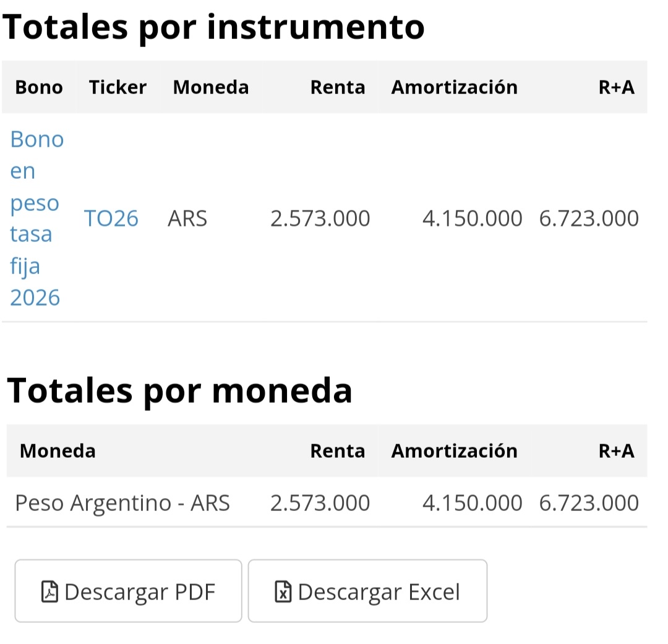This screenshot has height=644, width=668.
Task: Download the report as PDF
Action: tap(128, 591)
